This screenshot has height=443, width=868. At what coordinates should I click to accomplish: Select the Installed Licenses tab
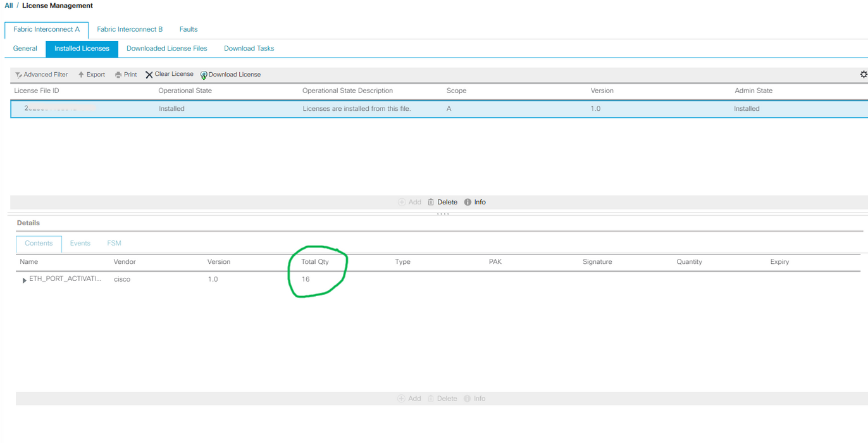coord(82,49)
